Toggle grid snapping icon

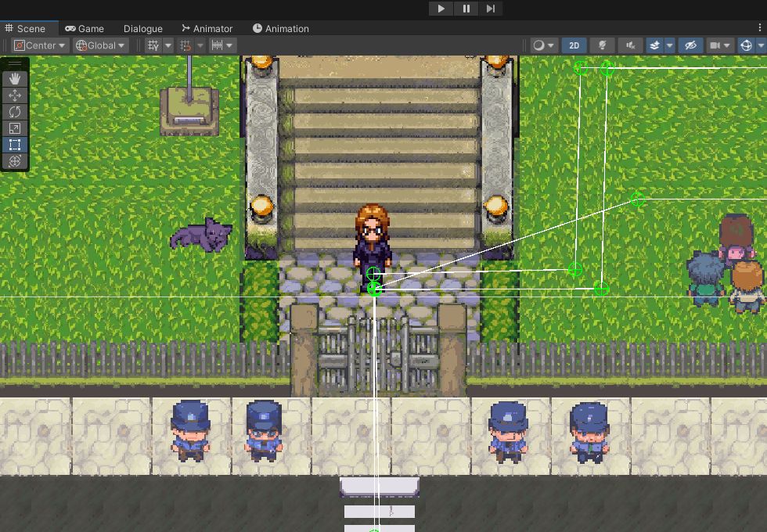coord(185,45)
